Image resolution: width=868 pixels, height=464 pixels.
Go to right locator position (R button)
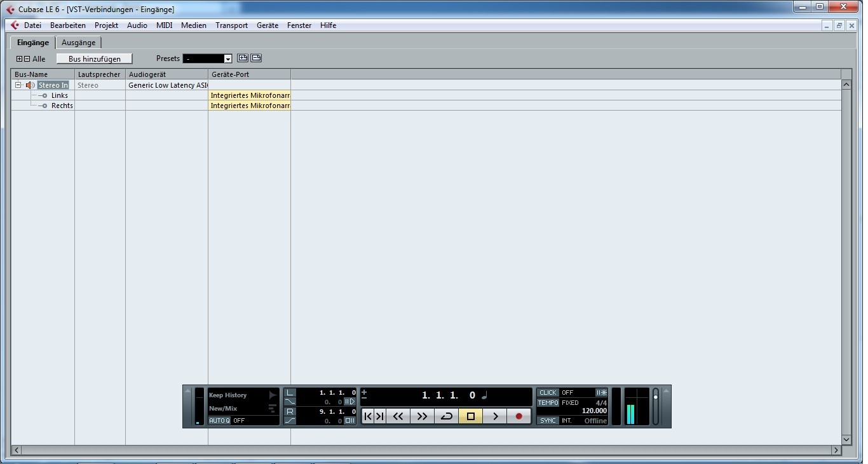(290, 411)
